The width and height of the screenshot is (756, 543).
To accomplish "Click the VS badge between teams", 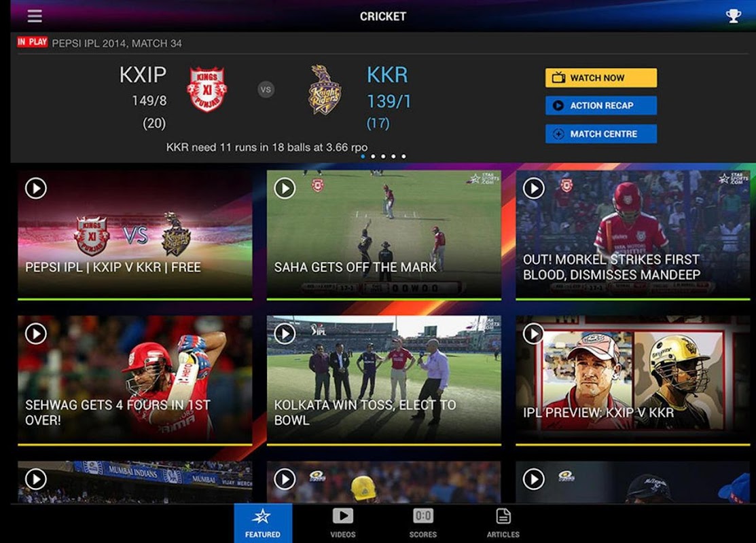I will tap(266, 90).
